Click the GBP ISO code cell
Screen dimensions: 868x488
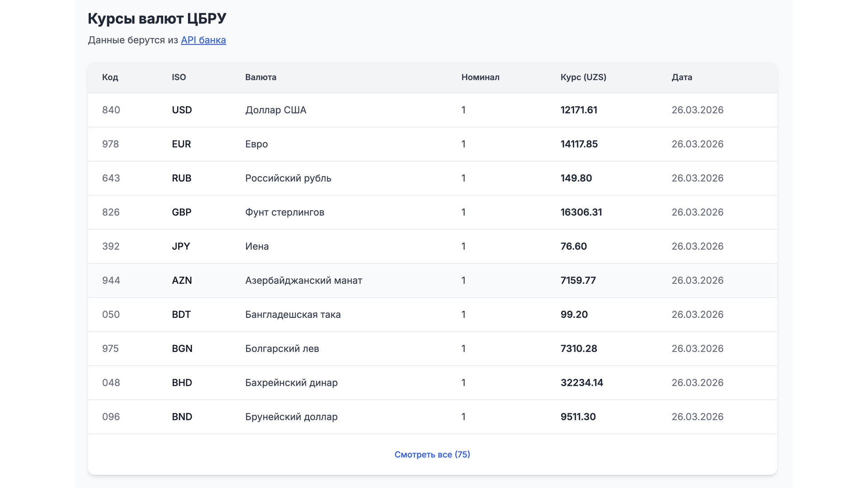(x=181, y=212)
